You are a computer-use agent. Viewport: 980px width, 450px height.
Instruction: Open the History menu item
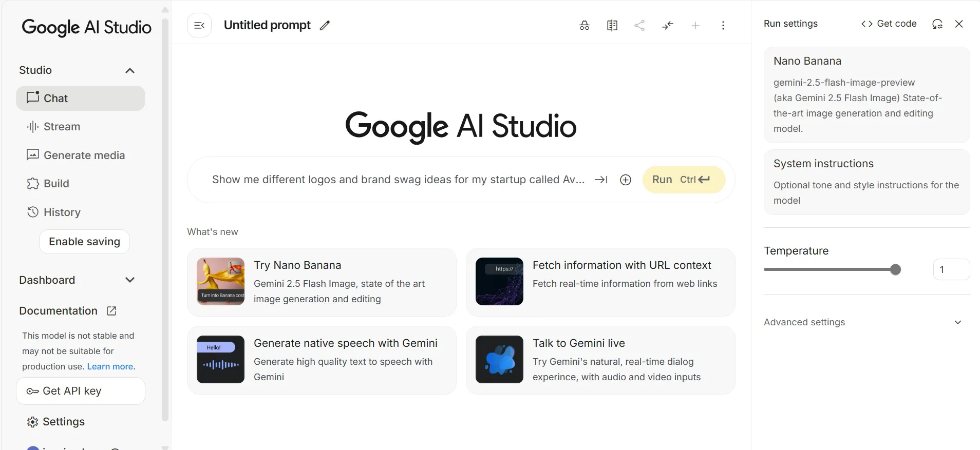coord(81,212)
